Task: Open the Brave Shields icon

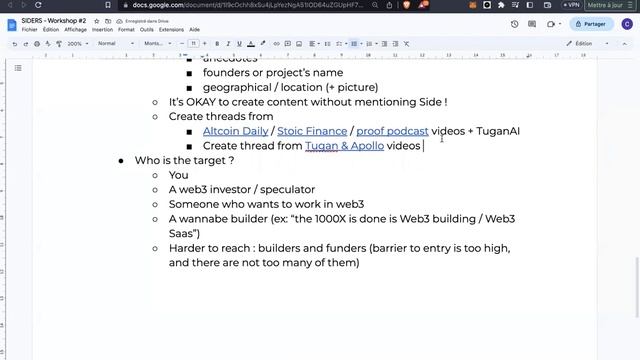Action: [x=407, y=5]
